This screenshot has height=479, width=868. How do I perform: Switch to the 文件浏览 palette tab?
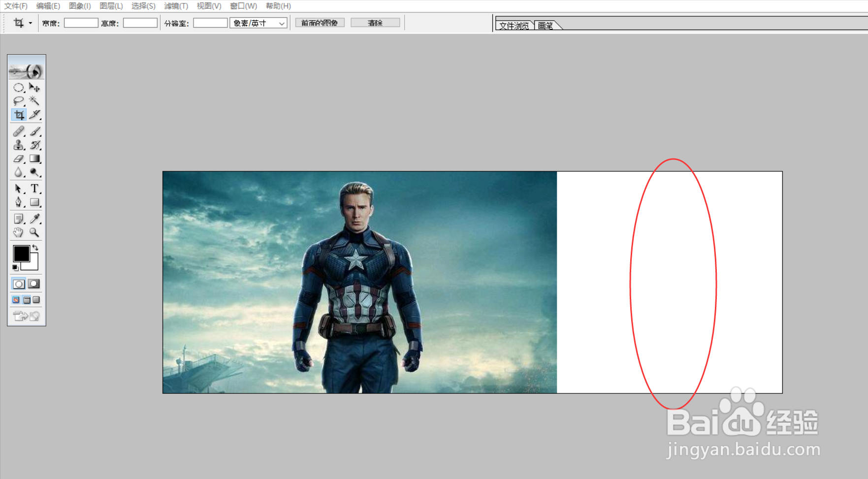click(514, 26)
